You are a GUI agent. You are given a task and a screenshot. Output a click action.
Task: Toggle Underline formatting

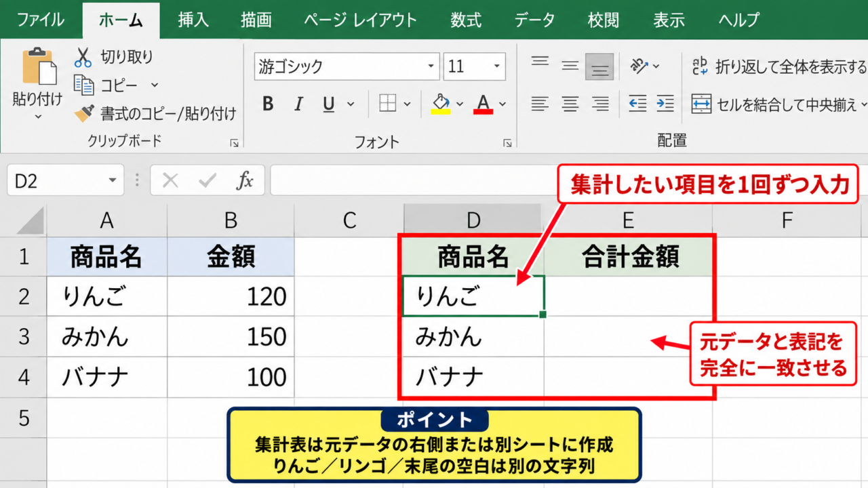point(329,104)
